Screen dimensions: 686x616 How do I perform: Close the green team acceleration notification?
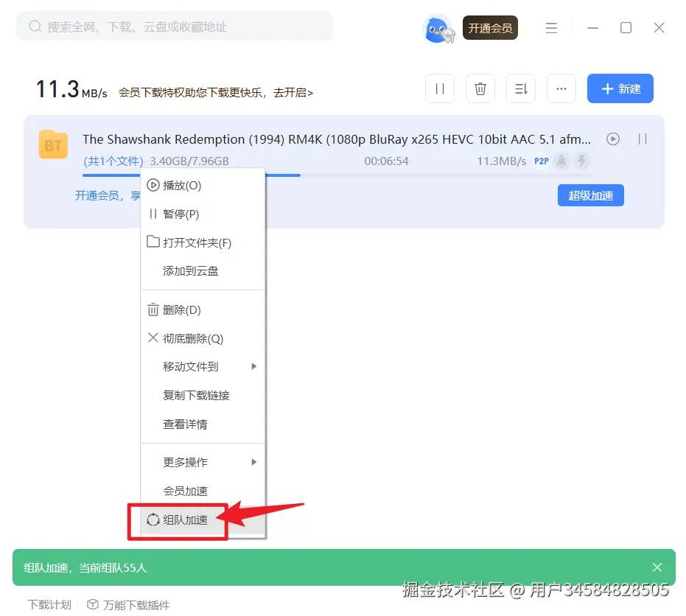657,567
